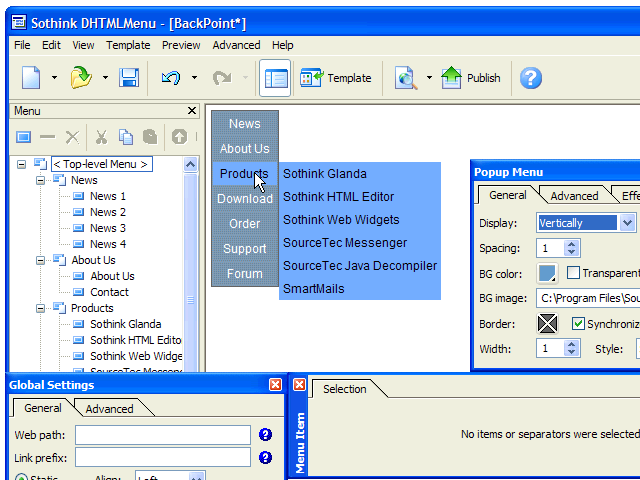Select Sothink Glanda tree item
640x480 pixels.
tap(126, 324)
